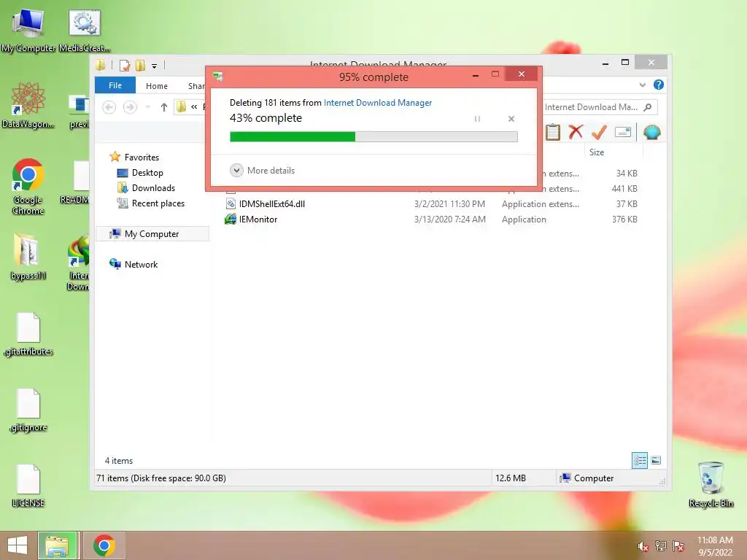
Task: Open Explorer Help question mark icon
Action: pos(659,85)
